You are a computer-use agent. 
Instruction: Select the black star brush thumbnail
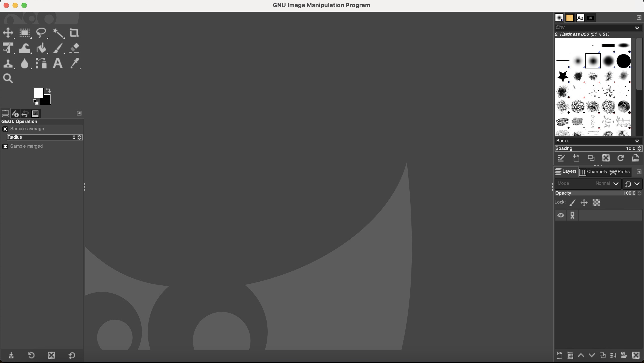[563, 76]
